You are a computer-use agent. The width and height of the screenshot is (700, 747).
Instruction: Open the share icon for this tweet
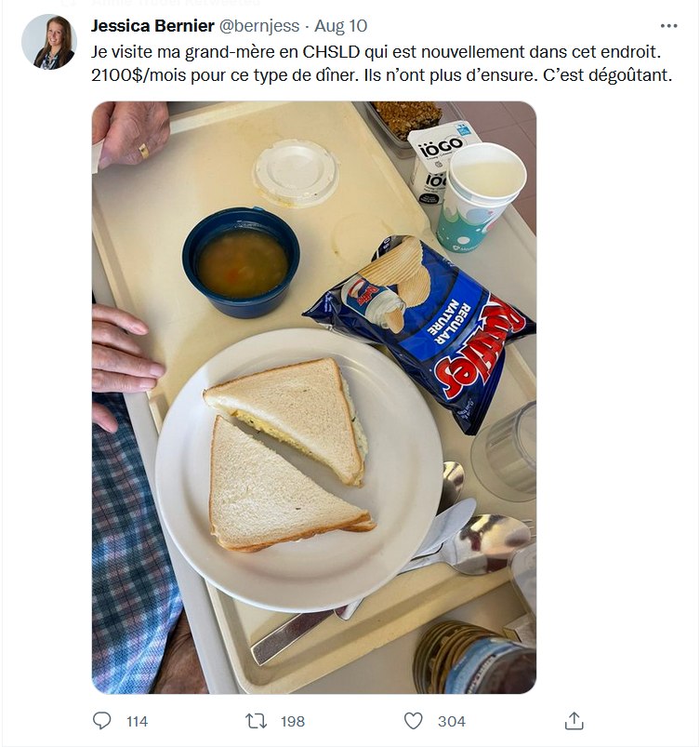click(x=574, y=721)
